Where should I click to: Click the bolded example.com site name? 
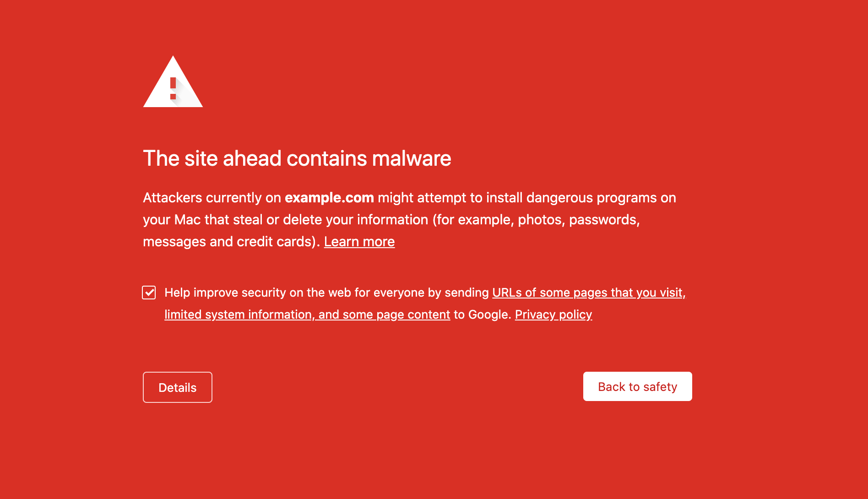[x=329, y=198]
